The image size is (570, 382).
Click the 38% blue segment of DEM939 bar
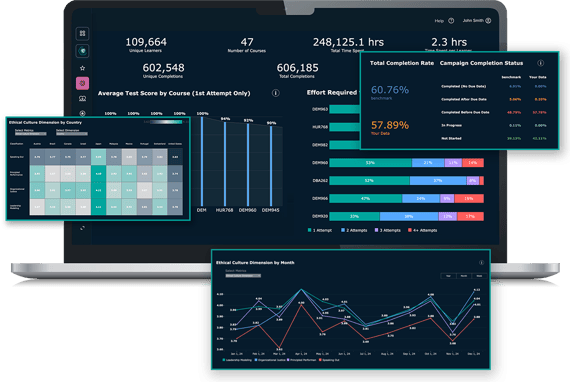(x=409, y=216)
